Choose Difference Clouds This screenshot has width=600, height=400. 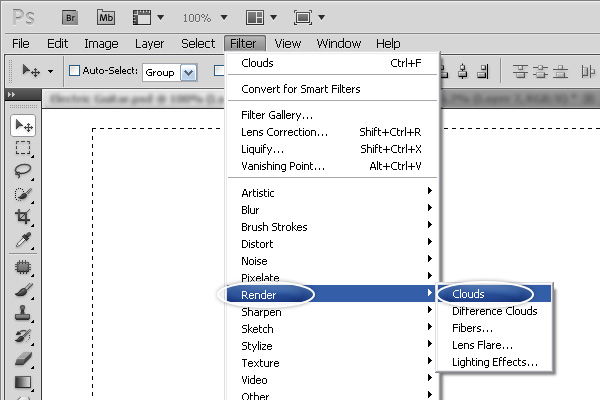coord(494,311)
